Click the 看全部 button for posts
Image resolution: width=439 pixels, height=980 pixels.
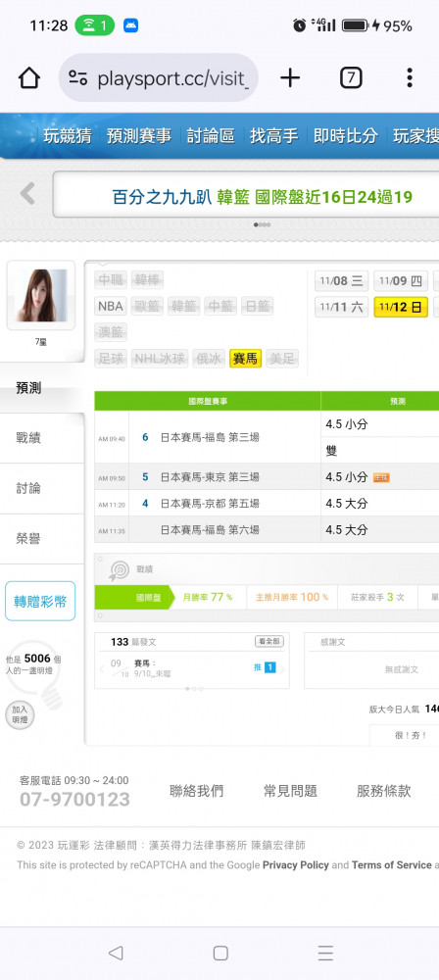coord(269,641)
